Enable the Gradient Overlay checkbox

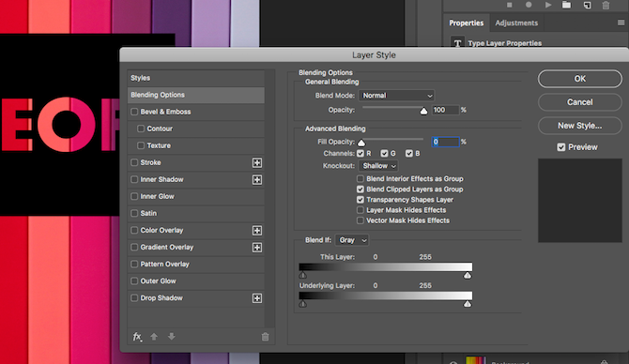coord(134,248)
